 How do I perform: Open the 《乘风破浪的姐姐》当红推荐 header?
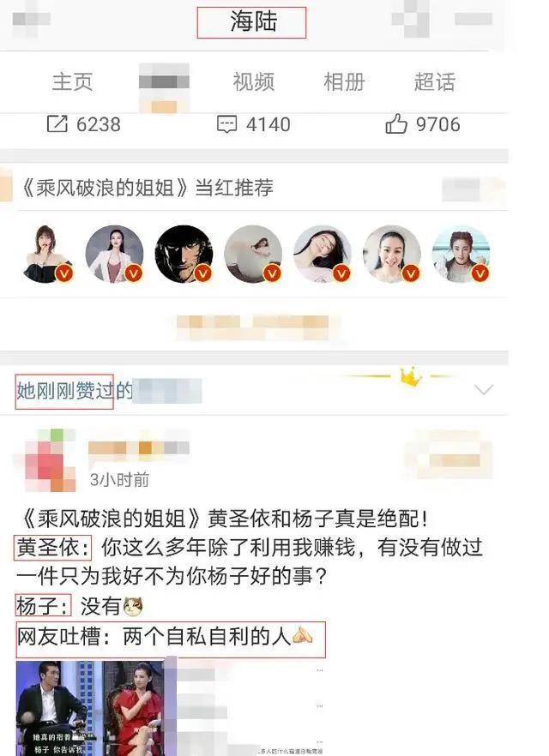[147, 188]
